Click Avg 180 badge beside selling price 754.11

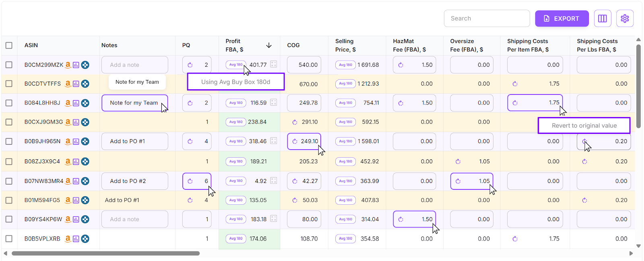[x=345, y=103]
